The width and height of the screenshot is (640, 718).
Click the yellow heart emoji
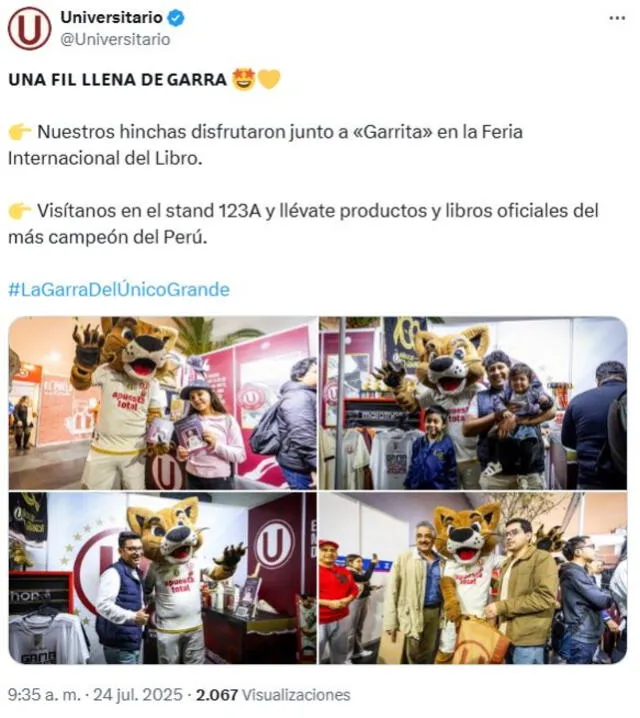[269, 79]
